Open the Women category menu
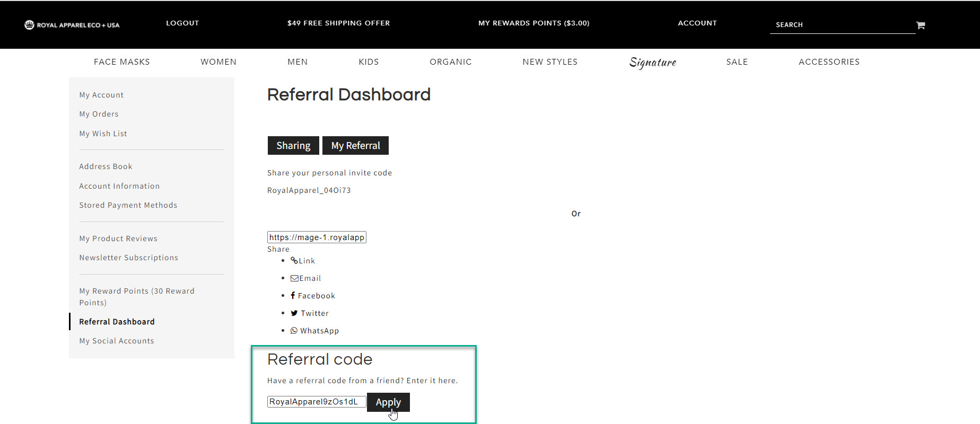The width and height of the screenshot is (980, 424). point(218,62)
